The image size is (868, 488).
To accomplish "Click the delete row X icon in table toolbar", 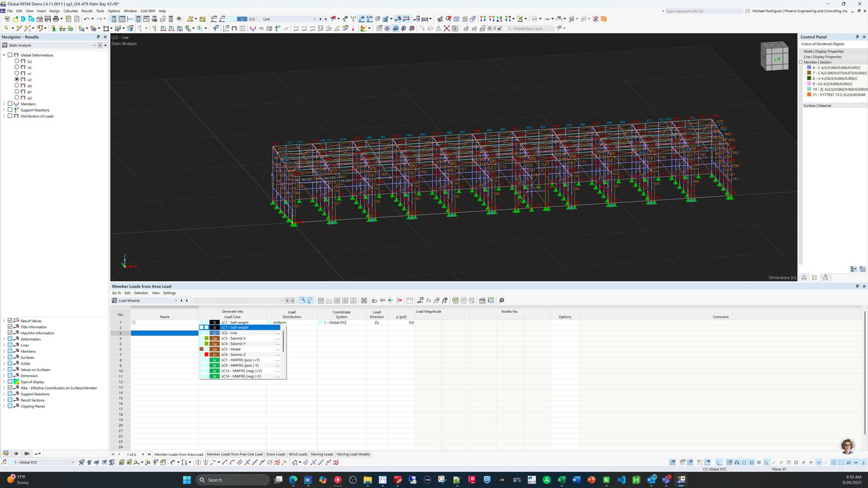I will tap(364, 300).
